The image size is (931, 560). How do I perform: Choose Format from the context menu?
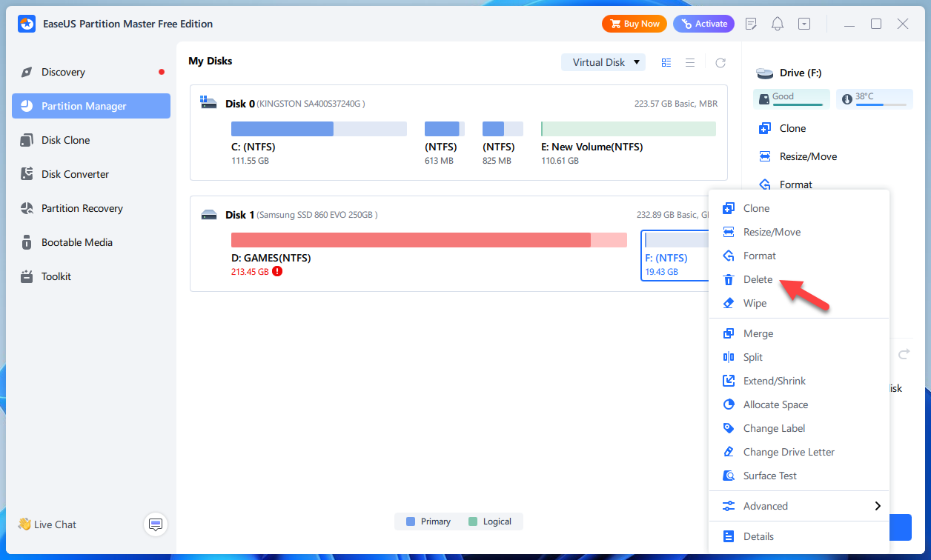tap(799, 256)
